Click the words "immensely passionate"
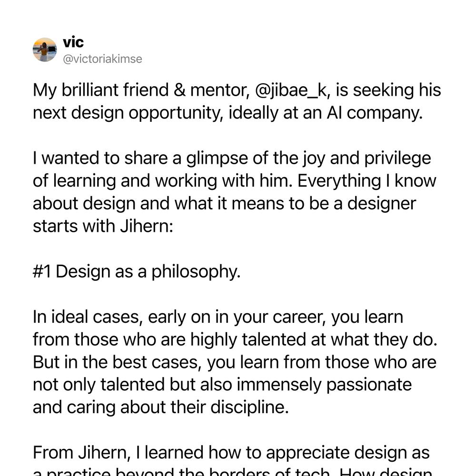 point(324,385)
